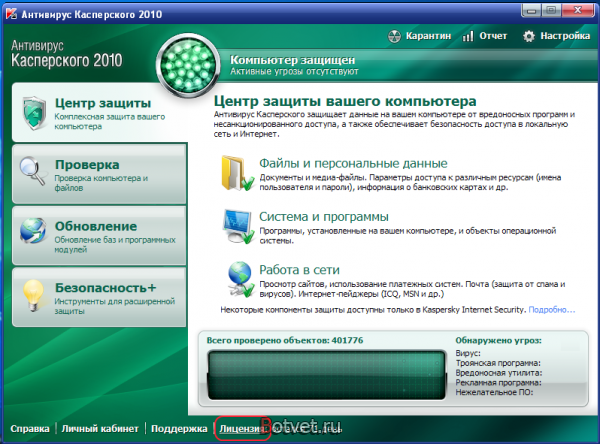Screen dimensions: 600x444
Task: Click the shield icon in Центр защиты
Action: [x=34, y=113]
